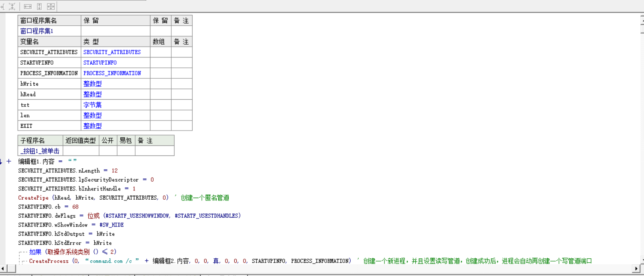Image resolution: width=644 pixels, height=276 pixels.
Task: Click the 变量名 column header
Action: click(49, 42)
